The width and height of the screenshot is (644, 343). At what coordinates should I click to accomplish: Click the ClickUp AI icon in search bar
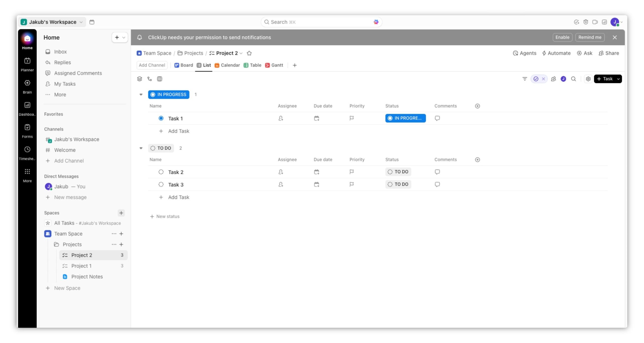(376, 22)
